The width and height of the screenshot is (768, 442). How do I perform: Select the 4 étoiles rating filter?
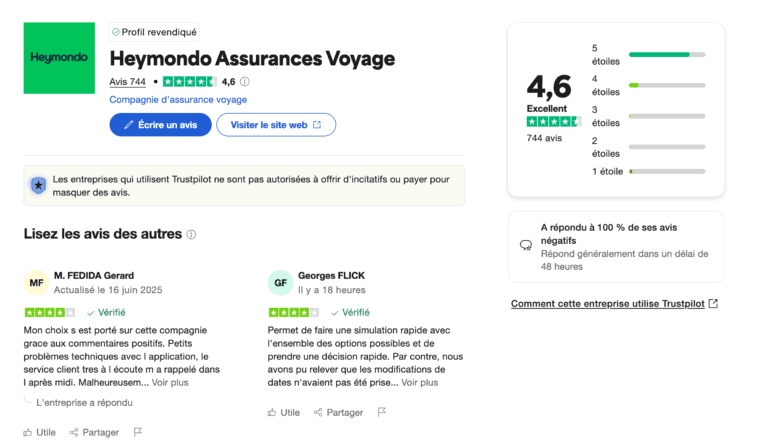648,85
